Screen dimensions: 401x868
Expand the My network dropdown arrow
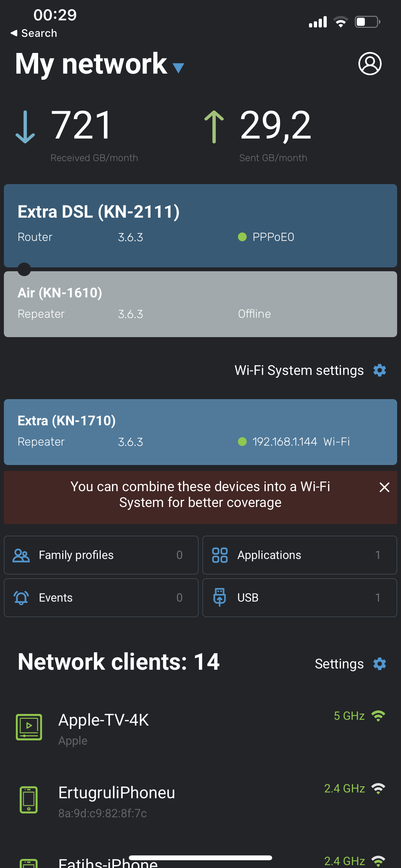point(178,68)
